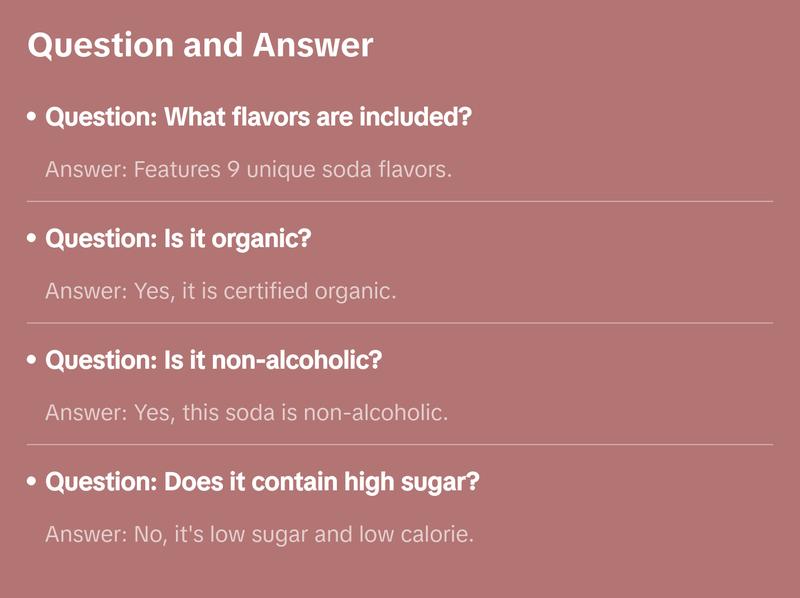Viewport: 800px width, 598px height.
Task: Click the bullet beside the organic question
Action: pyautogui.click(x=32, y=240)
